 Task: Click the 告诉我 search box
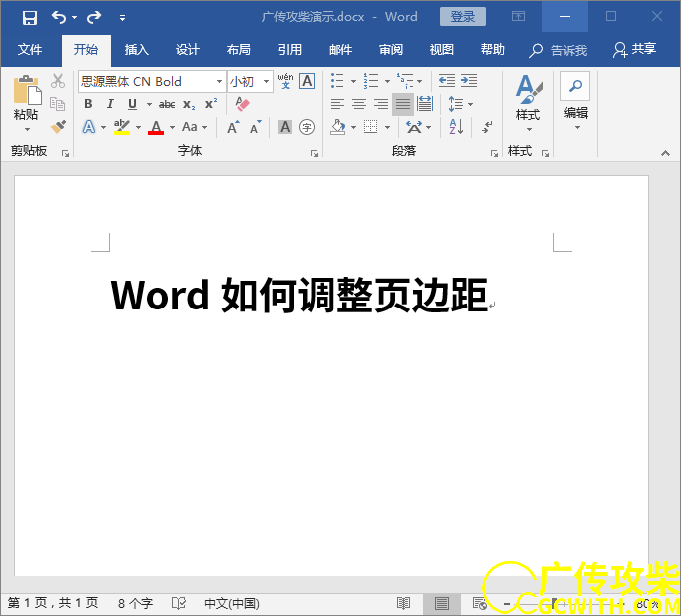click(558, 50)
